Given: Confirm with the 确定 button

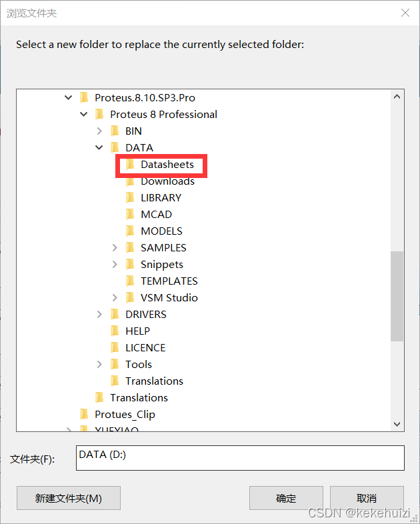Looking at the screenshot, I should coord(286,498).
